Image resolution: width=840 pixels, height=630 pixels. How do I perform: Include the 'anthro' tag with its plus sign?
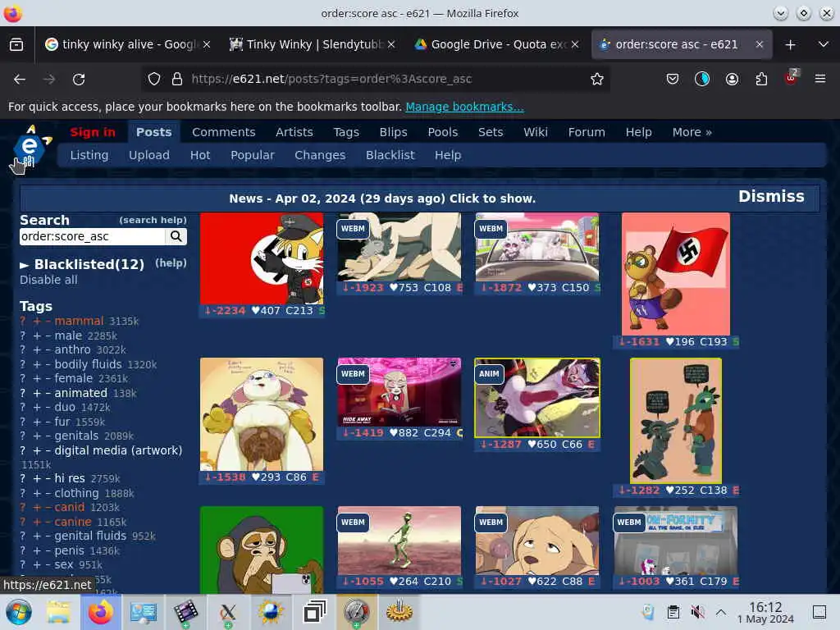tap(37, 349)
